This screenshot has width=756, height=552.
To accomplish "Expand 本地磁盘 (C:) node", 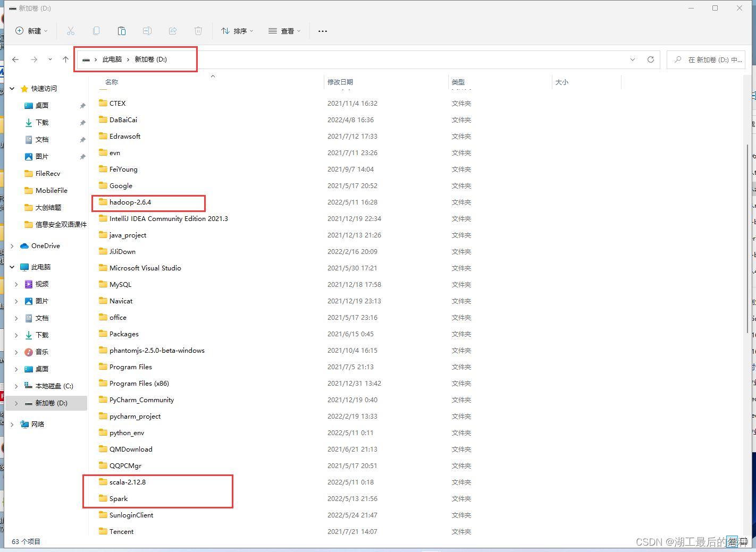I will tap(16, 386).
